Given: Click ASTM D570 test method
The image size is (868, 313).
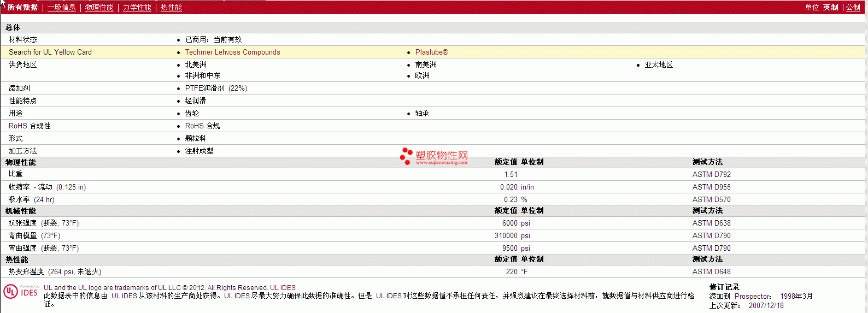Looking at the screenshot, I should (x=712, y=199).
